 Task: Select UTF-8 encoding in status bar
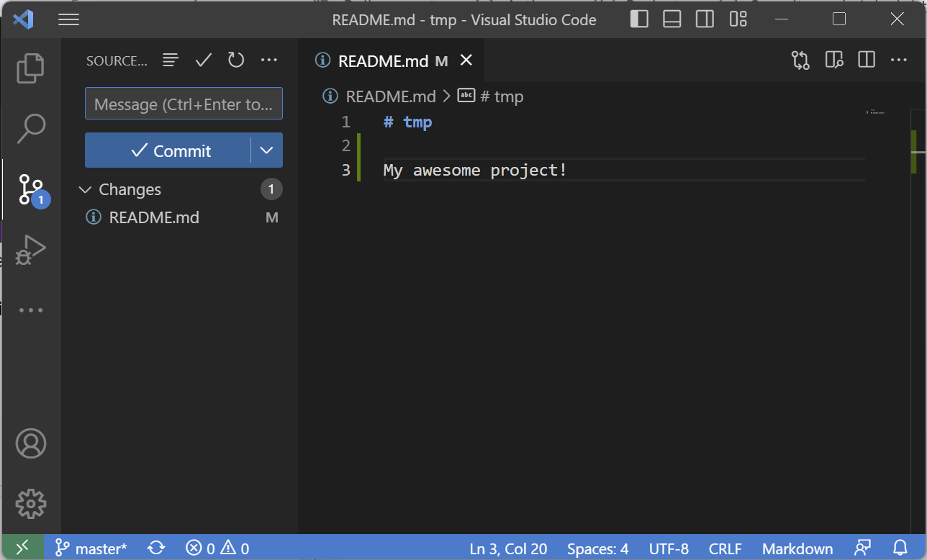pyautogui.click(x=669, y=548)
